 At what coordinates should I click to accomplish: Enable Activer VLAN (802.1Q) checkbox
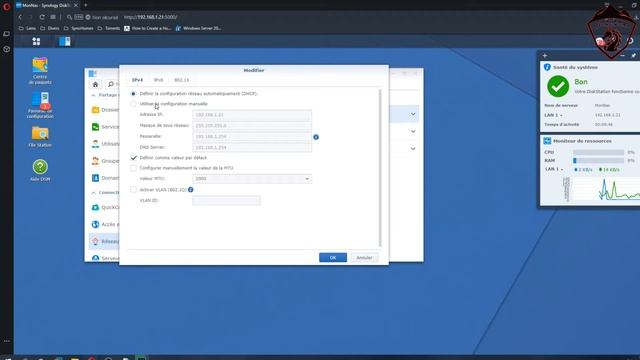[x=133, y=190]
